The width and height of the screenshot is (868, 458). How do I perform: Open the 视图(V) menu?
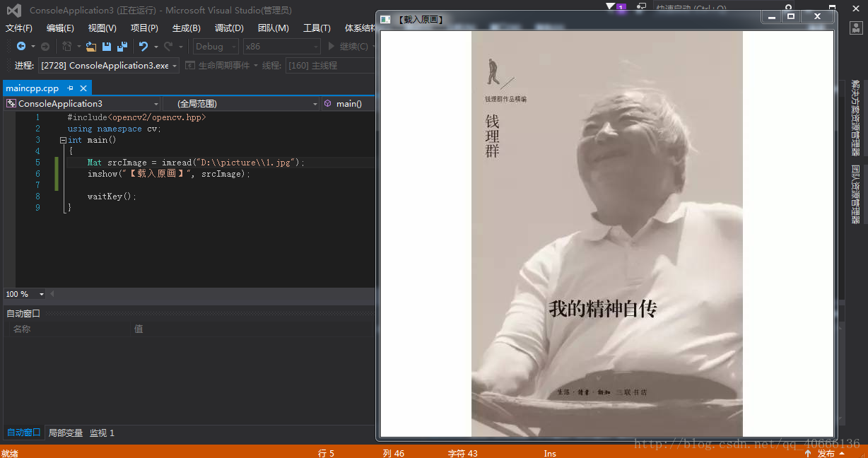(102, 28)
